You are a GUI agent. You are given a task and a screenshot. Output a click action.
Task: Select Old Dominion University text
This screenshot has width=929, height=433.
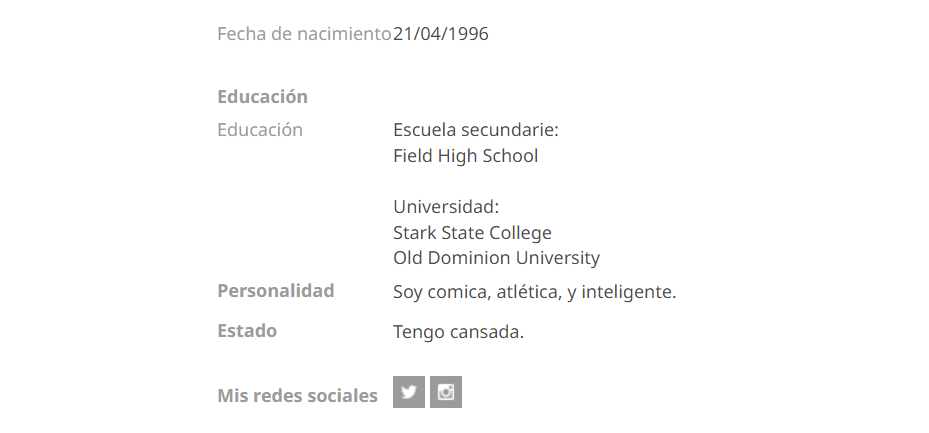(496, 258)
